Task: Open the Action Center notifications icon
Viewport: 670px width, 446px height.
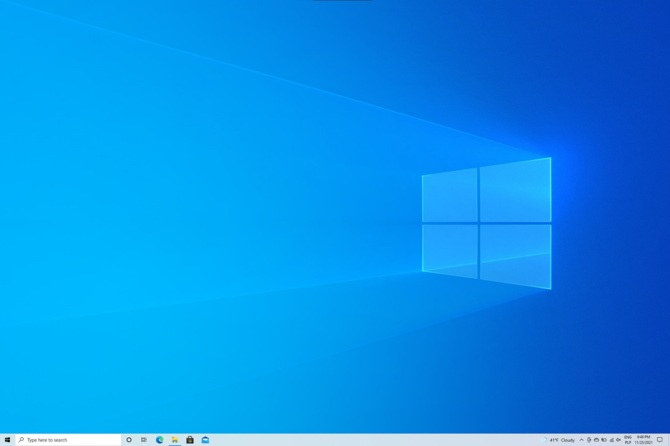Action: 660,440
